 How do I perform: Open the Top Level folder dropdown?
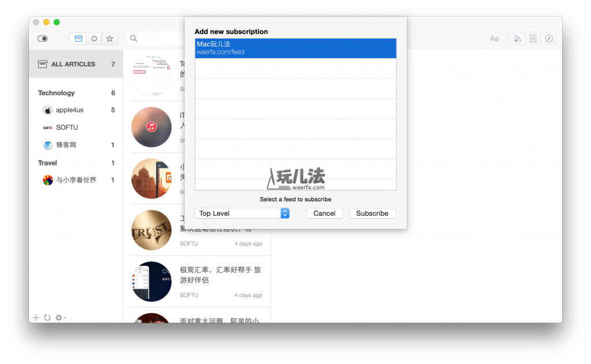tap(242, 213)
